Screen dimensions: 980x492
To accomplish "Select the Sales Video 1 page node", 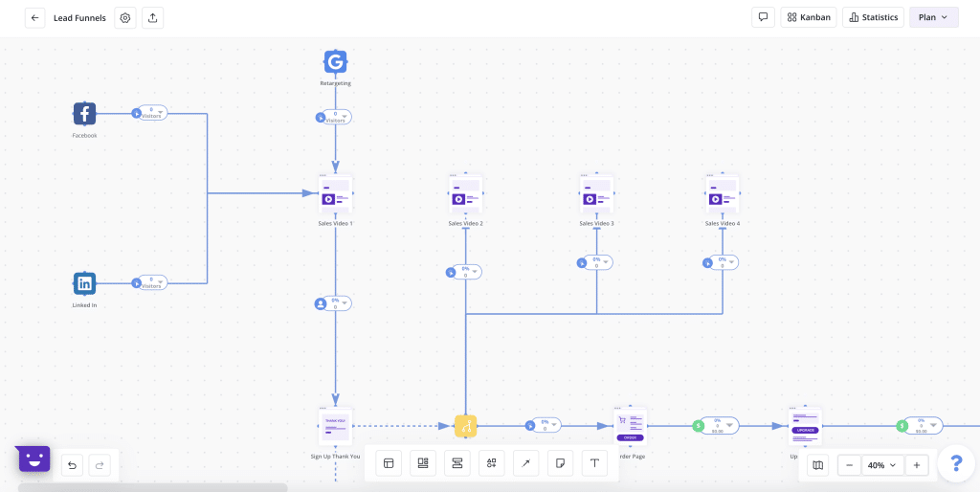I will click(x=336, y=193).
